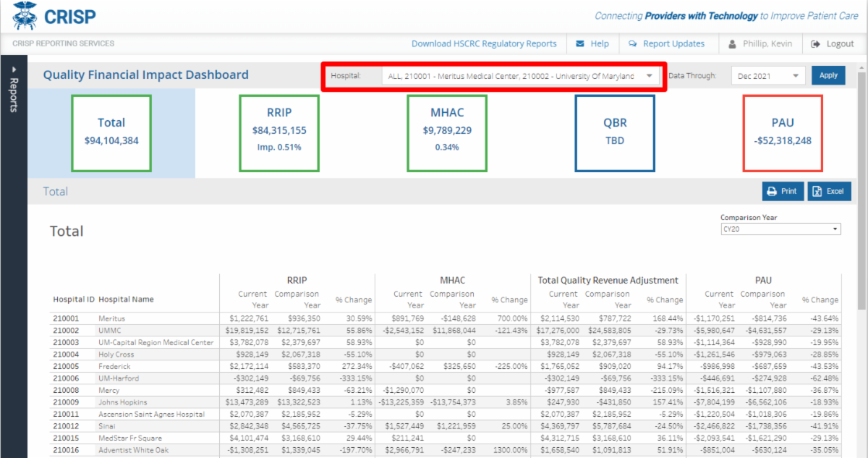The image size is (868, 458).
Task: Select the PAU summary tile
Action: click(x=783, y=133)
